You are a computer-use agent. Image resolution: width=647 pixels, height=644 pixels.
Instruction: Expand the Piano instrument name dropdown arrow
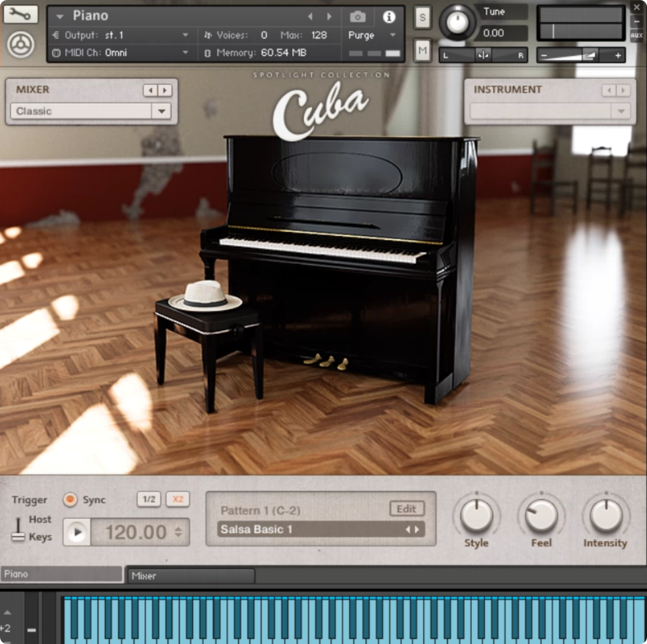[x=60, y=17]
